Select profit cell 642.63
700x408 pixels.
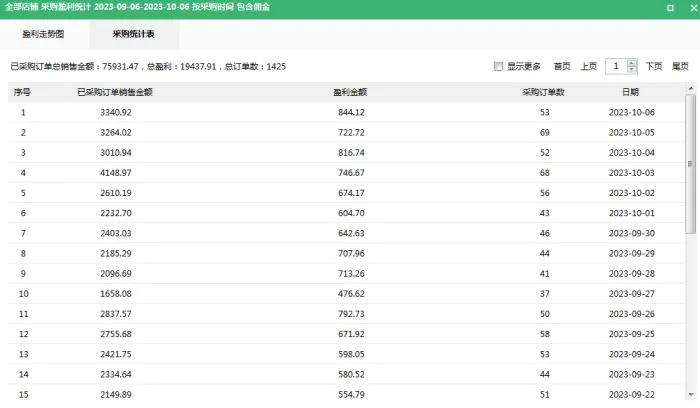tap(351, 233)
